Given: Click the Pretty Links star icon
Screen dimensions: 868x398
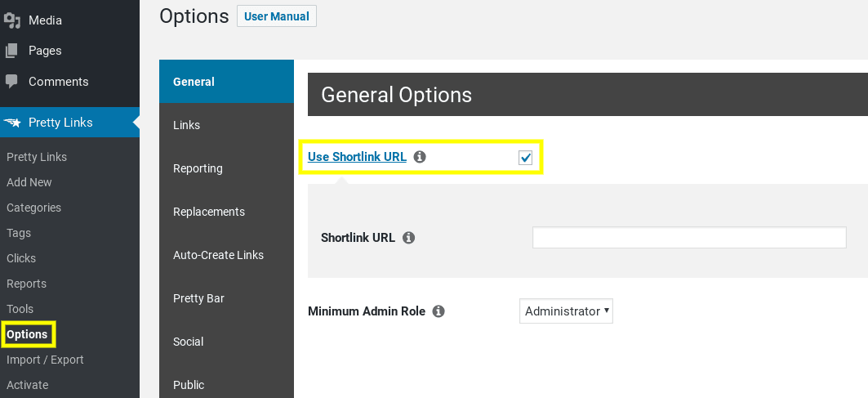Looking at the screenshot, I should tap(12, 123).
